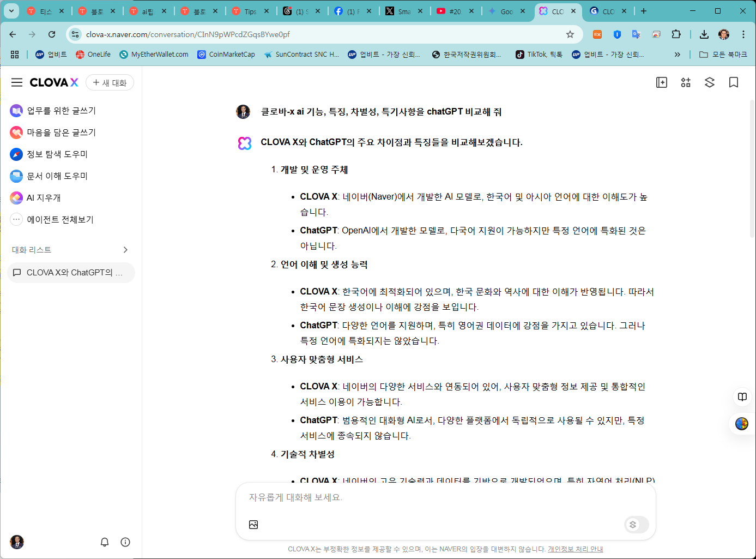Open the CLOVA X hamburger menu

tap(17, 82)
